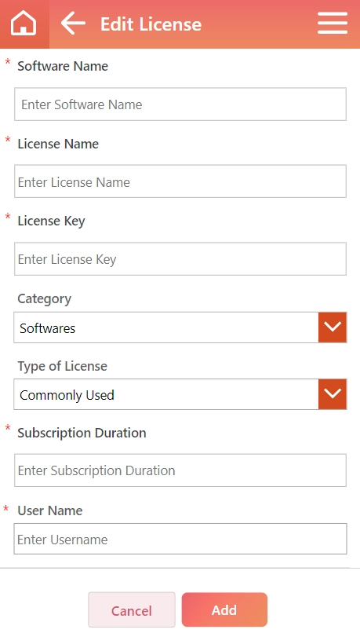Click the Category dropdown arrow button
Viewport: 360px width, 644px height.
333,327
